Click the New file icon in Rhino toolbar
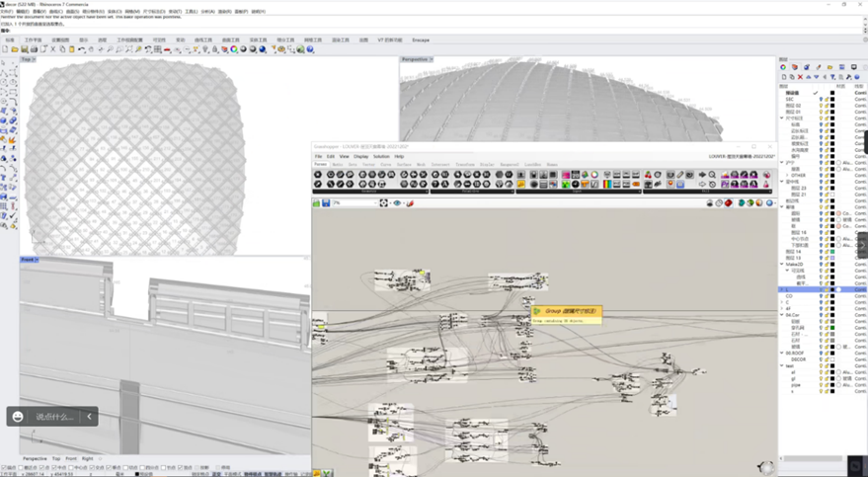 pyautogui.click(x=6, y=48)
